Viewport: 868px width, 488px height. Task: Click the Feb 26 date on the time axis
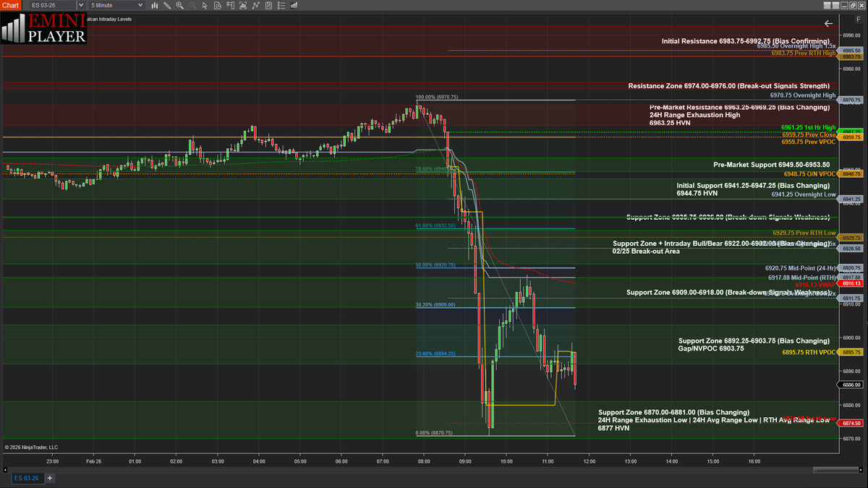(x=94, y=461)
